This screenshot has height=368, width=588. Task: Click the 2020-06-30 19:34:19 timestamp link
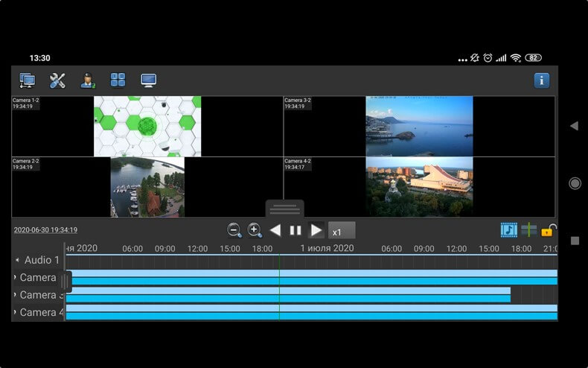(45, 230)
